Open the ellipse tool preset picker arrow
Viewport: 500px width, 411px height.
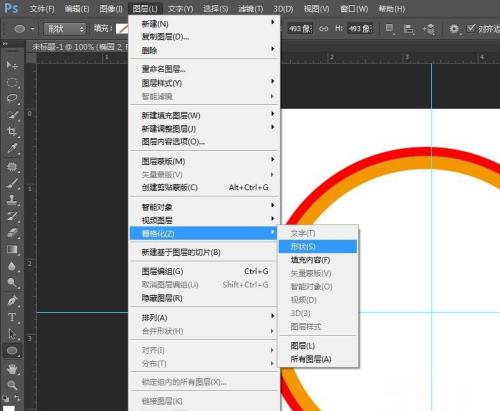click(32, 29)
